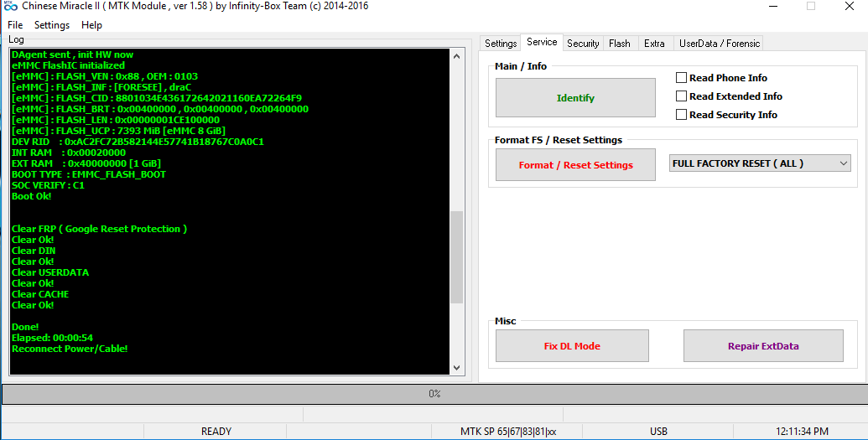Click the 12:11:34 PM clock in status bar
The width and height of the screenshot is (868, 440).
(x=802, y=431)
